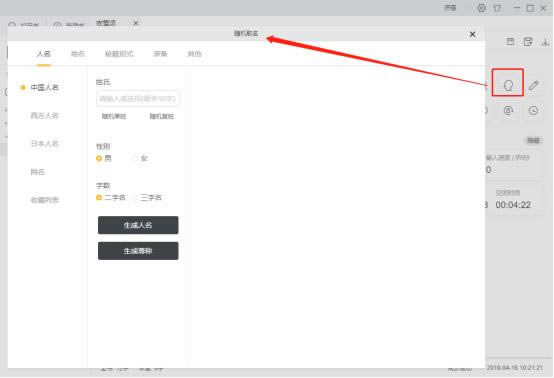Click the download icon at top right edge
This screenshot has height=378, width=554.
click(546, 42)
